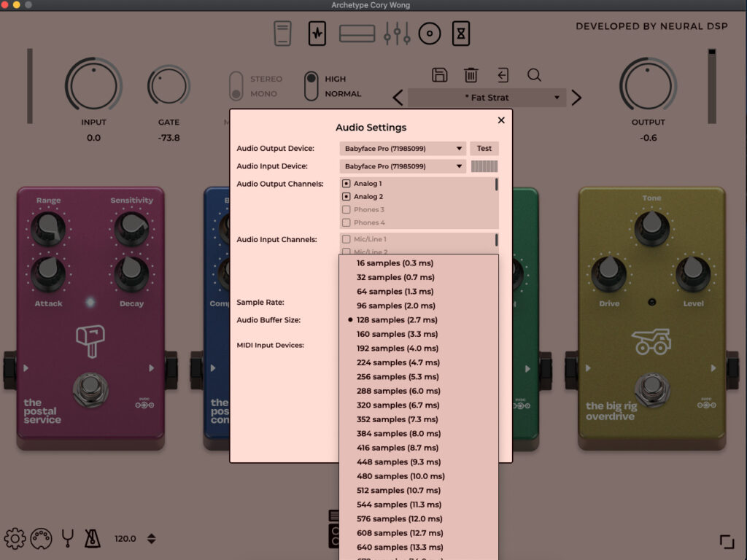Image resolution: width=747 pixels, height=560 pixels.
Task: Open the settings gear icon
Action: [15, 539]
